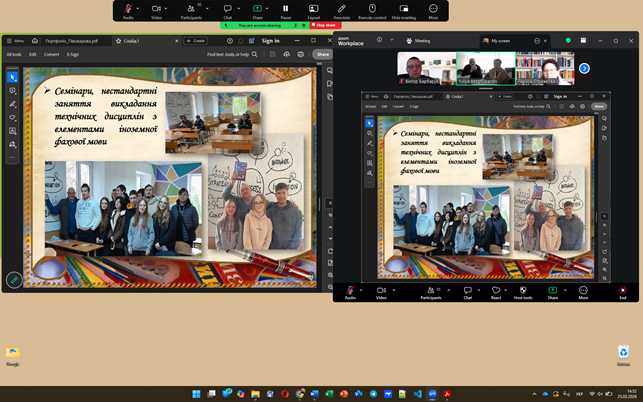The height and width of the screenshot is (402, 643).
Task: Open All tools in Acrobat
Action: 14,54
